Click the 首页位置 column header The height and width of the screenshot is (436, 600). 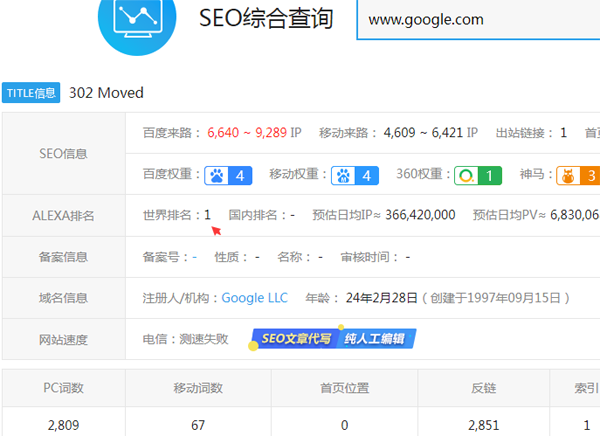[x=344, y=388]
